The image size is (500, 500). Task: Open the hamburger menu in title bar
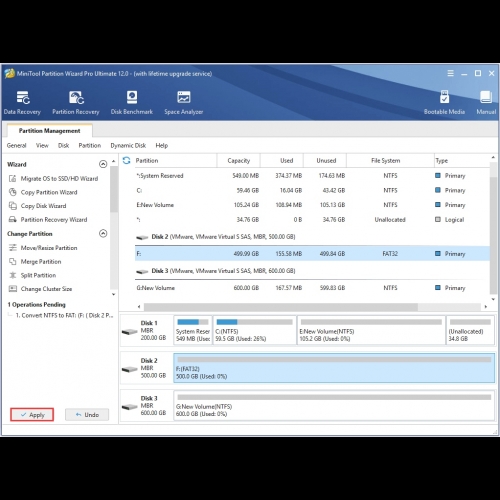[x=450, y=73]
